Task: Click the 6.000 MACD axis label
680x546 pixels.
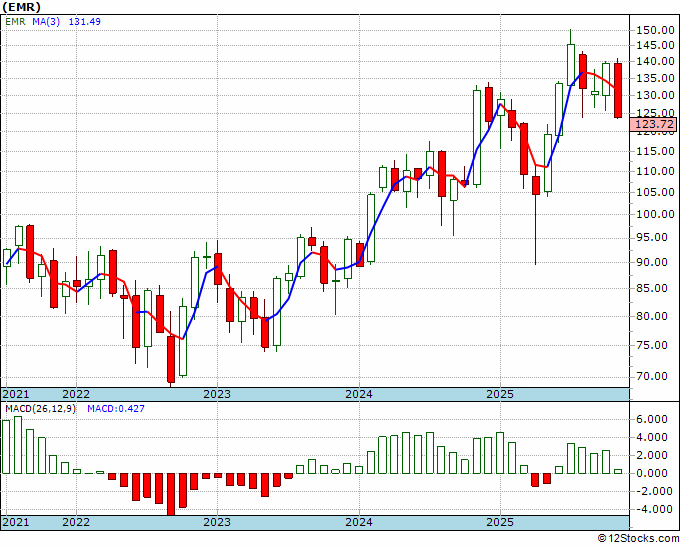Action: (x=652, y=419)
